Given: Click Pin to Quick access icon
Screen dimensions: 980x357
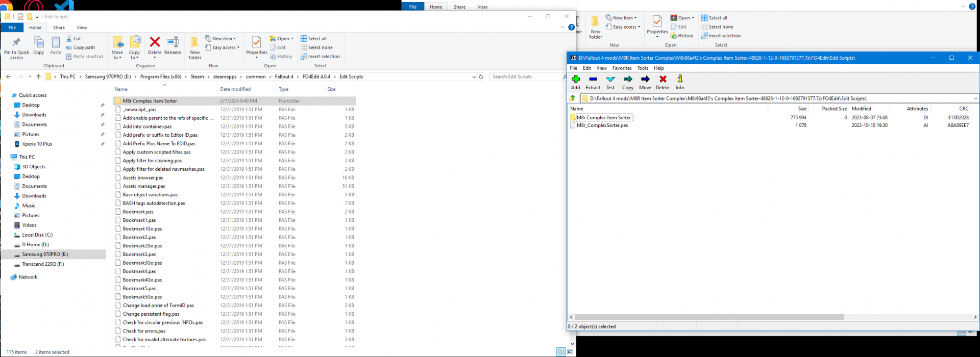Looking at the screenshot, I should coord(16,43).
